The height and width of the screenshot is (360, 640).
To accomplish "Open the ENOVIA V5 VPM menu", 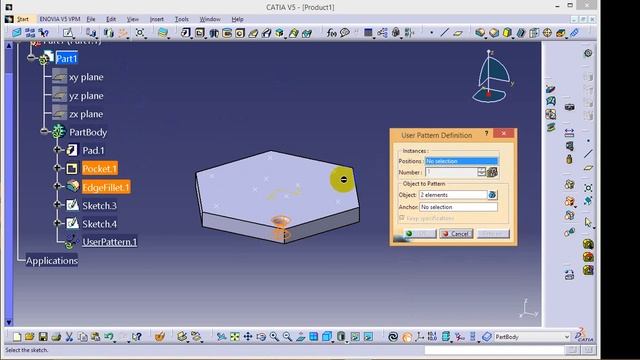I will point(60,19).
